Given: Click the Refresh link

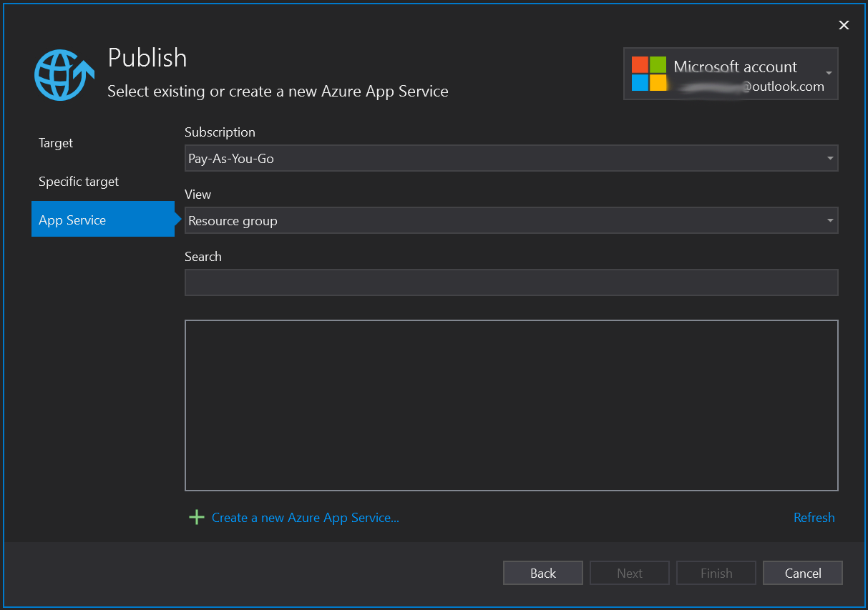Looking at the screenshot, I should click(x=814, y=518).
